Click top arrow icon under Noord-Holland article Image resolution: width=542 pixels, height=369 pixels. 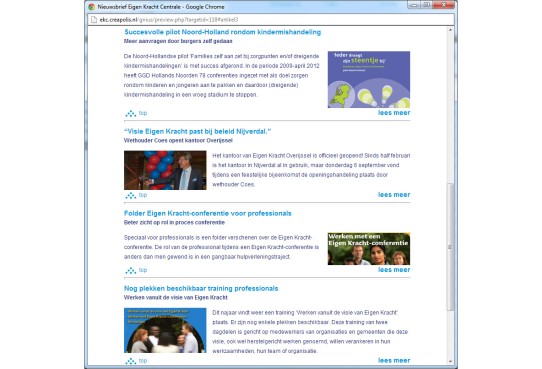coord(131,113)
